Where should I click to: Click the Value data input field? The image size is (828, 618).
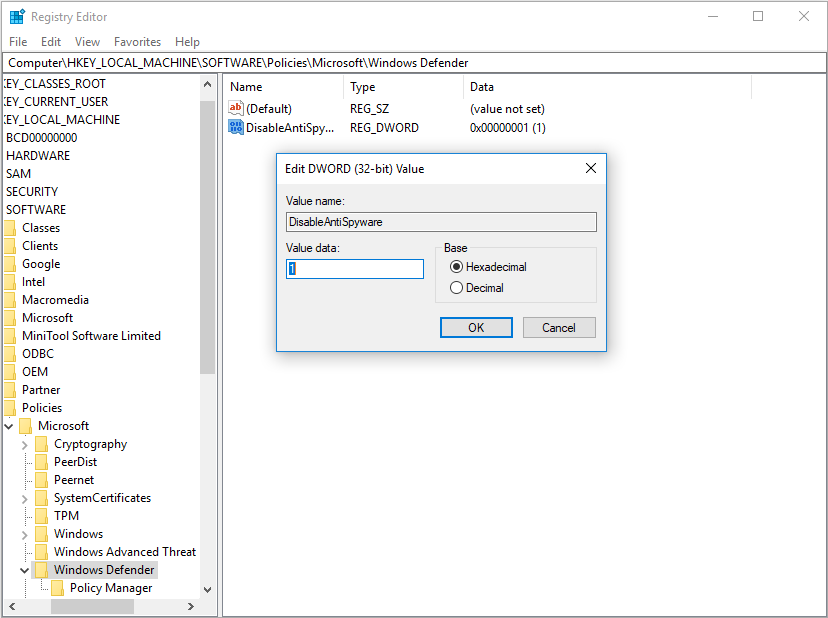point(355,268)
